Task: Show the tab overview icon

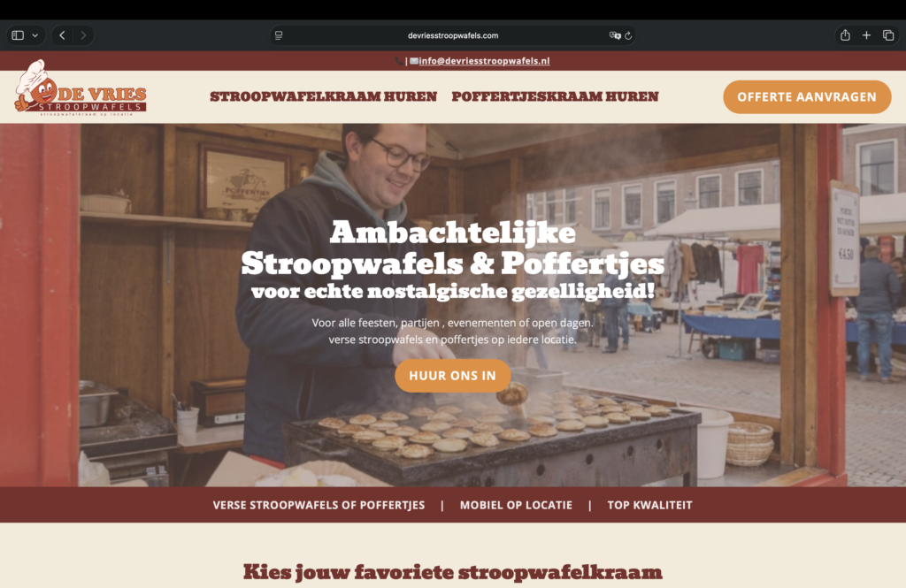Action: [888, 35]
